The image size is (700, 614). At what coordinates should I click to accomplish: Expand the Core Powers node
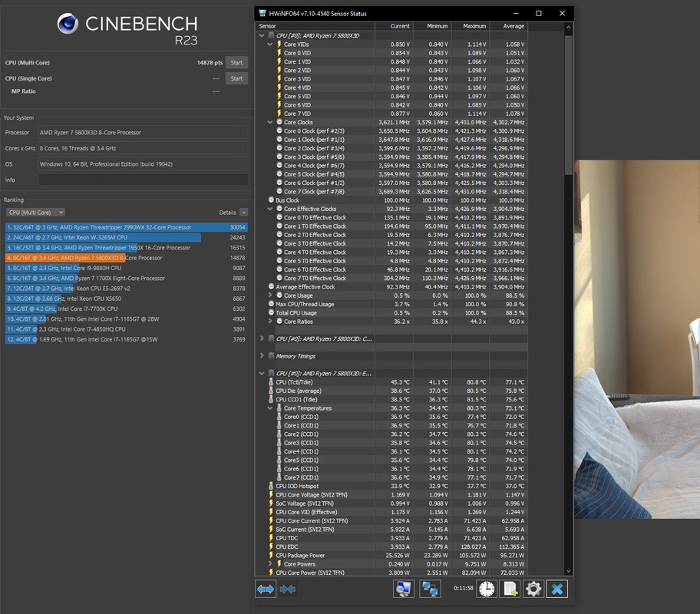click(x=269, y=563)
